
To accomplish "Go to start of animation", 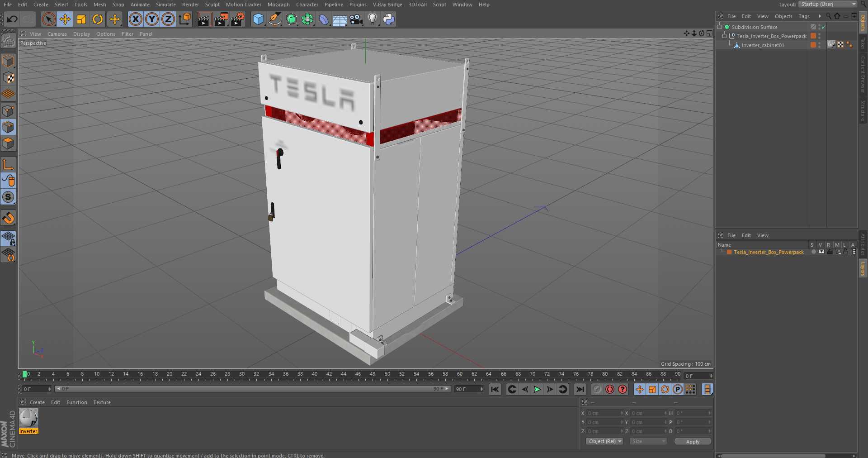I will coord(495,389).
